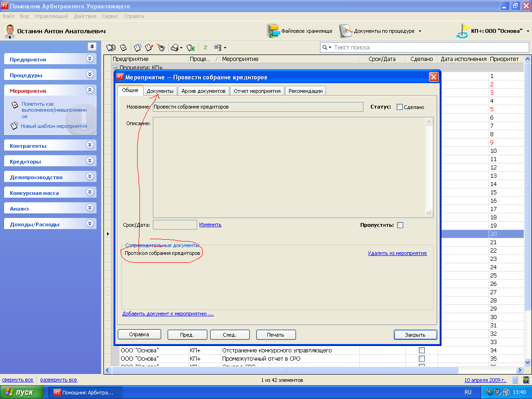
Task: Collapse the Процедура: КП+ group
Action: 115,67
